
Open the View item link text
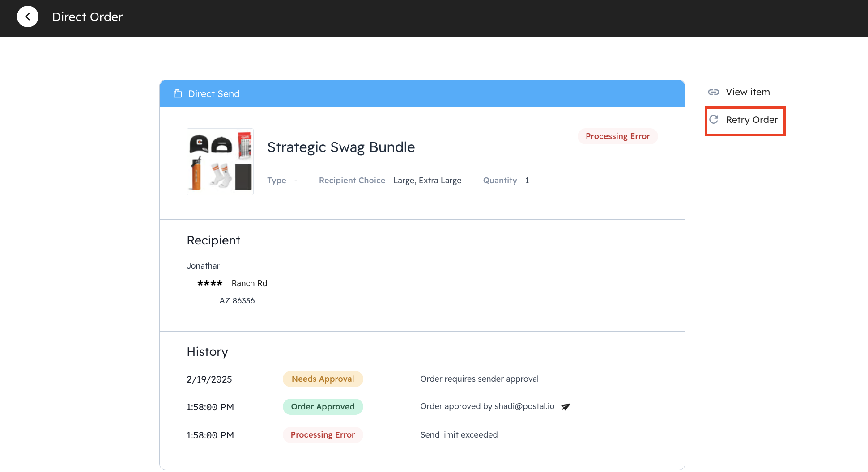pos(747,92)
